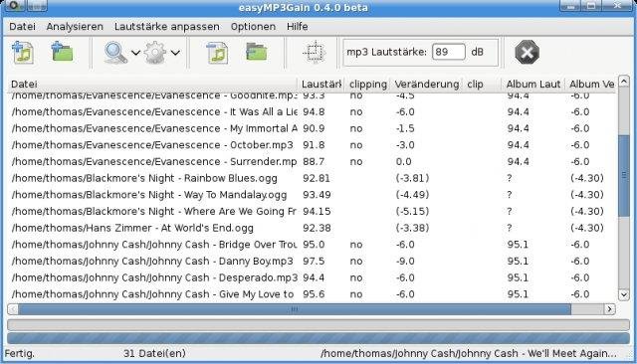Select Hans Zimmer - At World's End.ogg row

click(x=312, y=229)
